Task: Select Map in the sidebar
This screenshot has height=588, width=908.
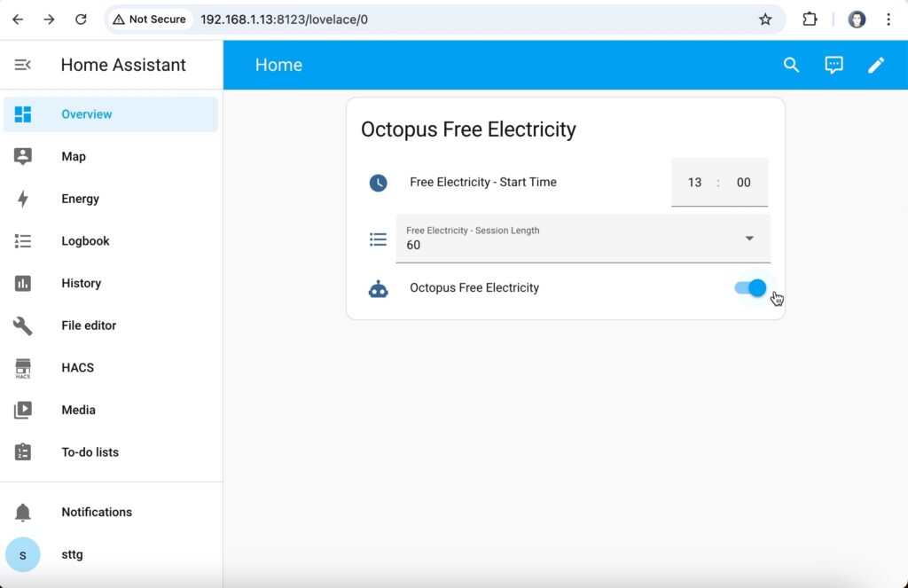Action: [111, 156]
